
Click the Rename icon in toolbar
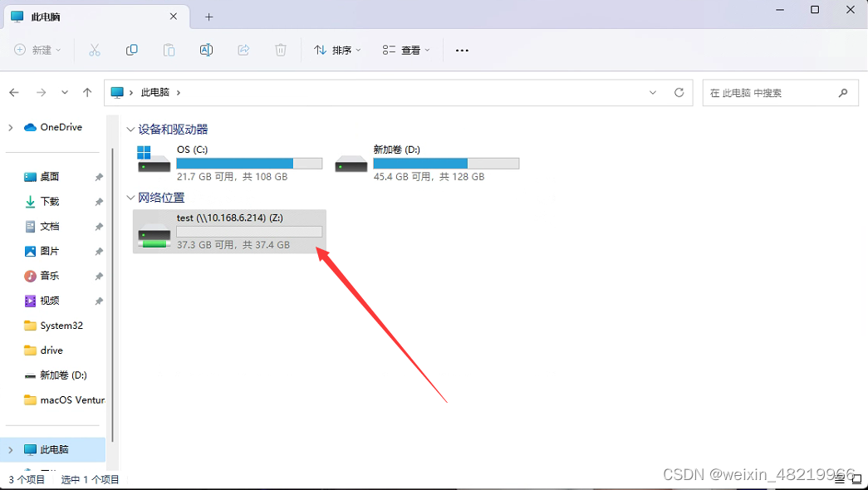pos(206,51)
